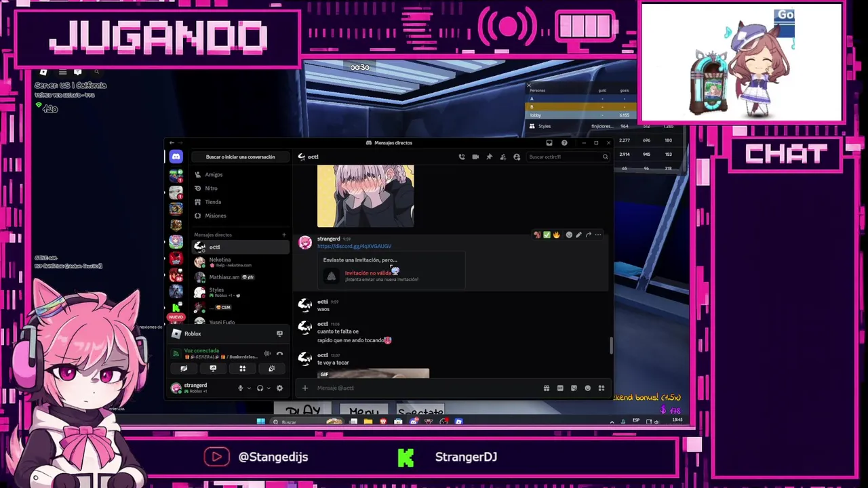
Task: Deafen Discord with the headphones button
Action: [260, 388]
